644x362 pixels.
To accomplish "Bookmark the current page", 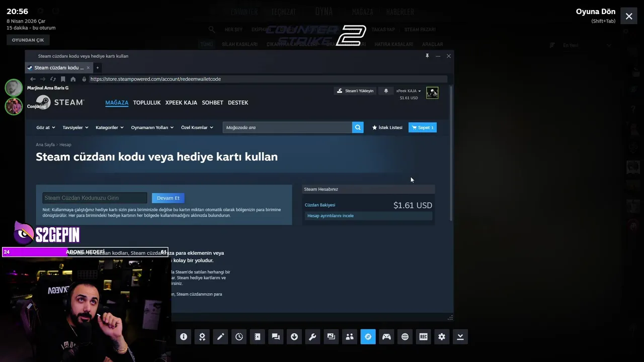I will (x=63, y=79).
